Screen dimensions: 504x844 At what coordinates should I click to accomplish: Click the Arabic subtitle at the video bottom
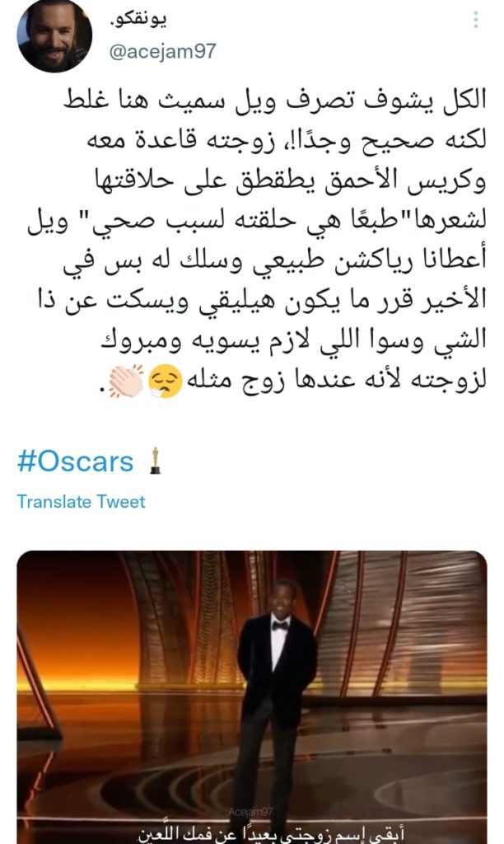[272, 834]
